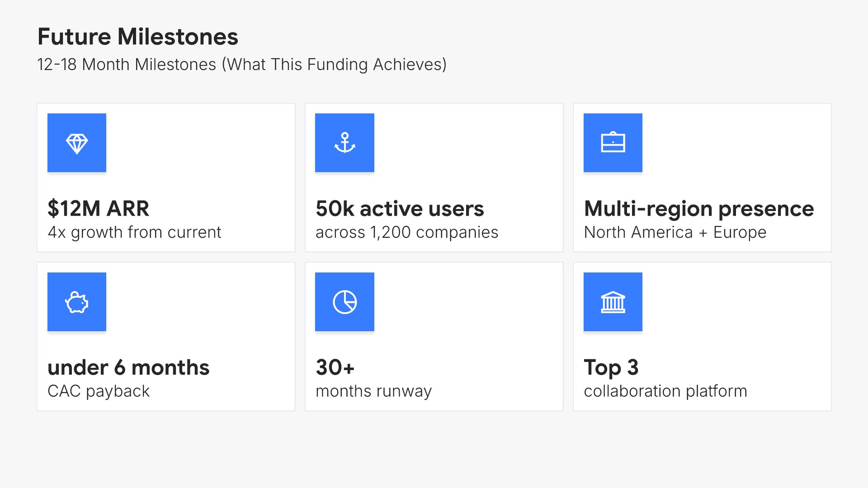The height and width of the screenshot is (488, 868).
Task: Click the 12-18 Month Milestones subtitle
Action: point(242,65)
